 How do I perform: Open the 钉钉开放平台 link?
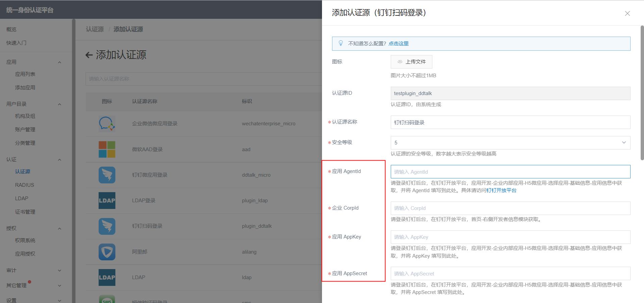(501, 190)
